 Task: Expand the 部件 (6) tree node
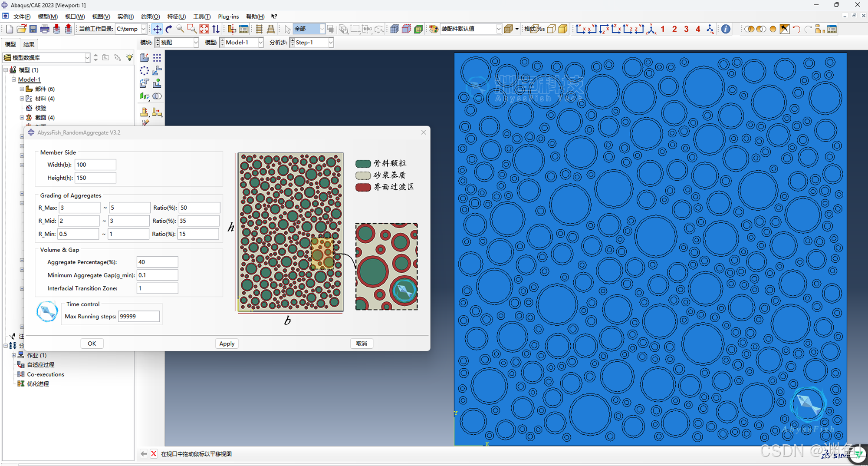[x=22, y=89]
